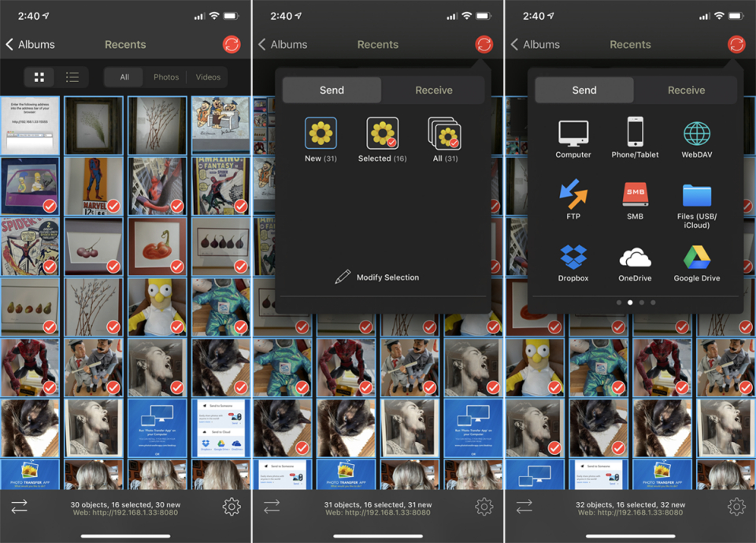Tap the third page indicator dot

click(642, 303)
